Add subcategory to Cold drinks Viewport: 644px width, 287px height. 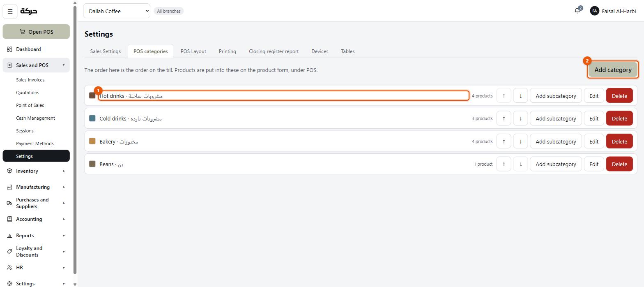click(556, 118)
